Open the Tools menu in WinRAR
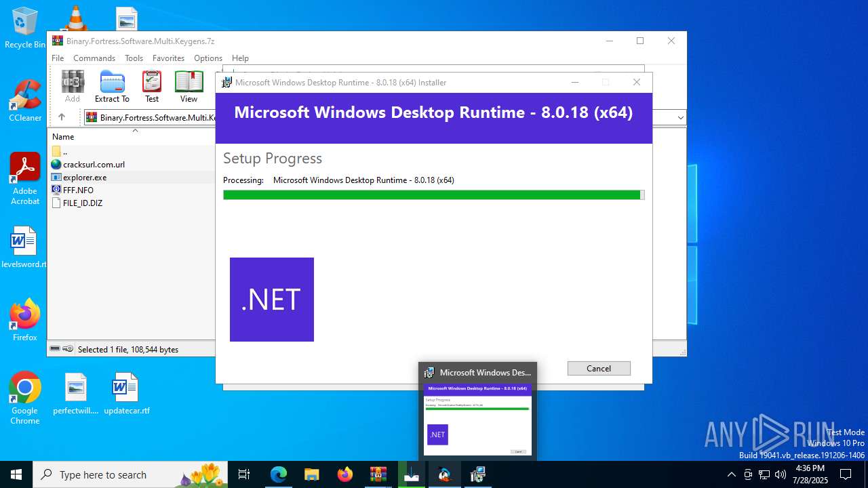 tap(134, 58)
